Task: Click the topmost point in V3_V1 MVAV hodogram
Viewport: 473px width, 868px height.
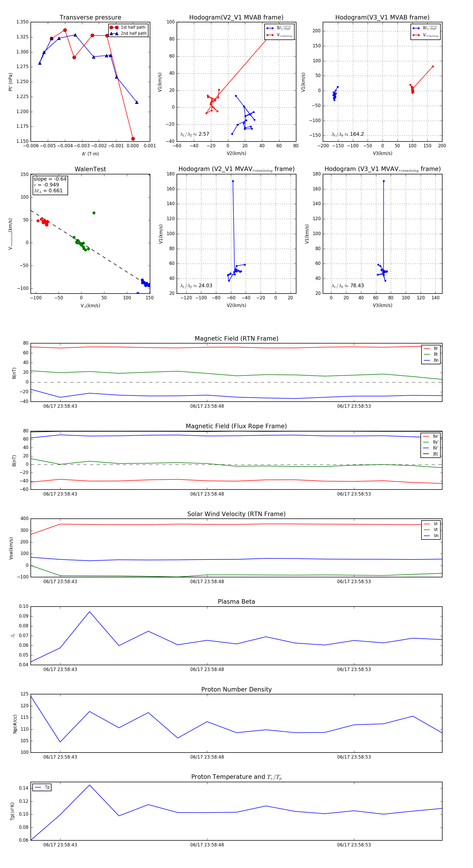Action: 383,181
